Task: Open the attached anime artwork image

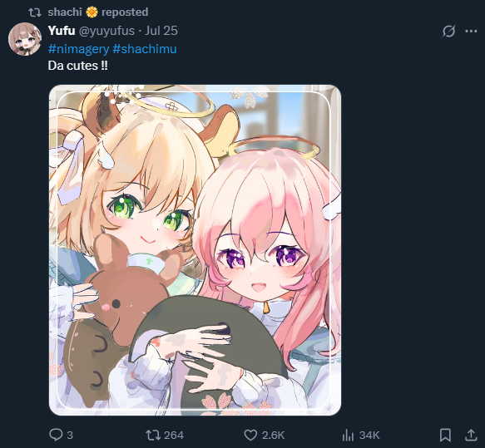Action: tap(195, 250)
